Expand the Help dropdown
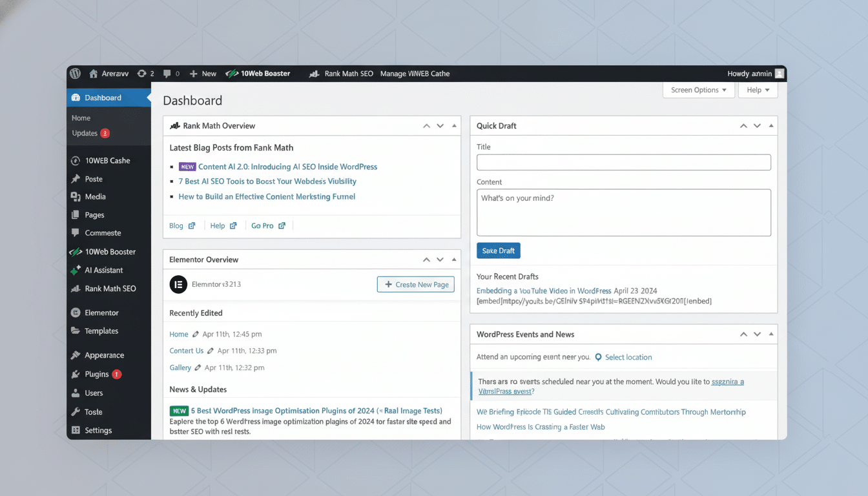The width and height of the screenshot is (868, 496). click(x=758, y=90)
